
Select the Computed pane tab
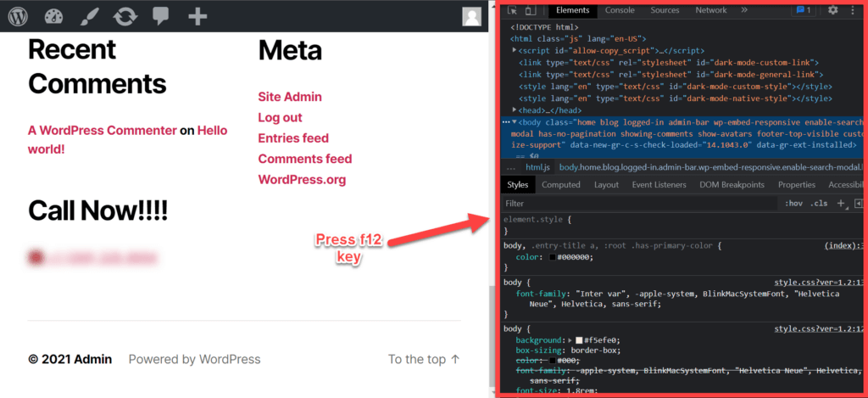[x=561, y=185]
